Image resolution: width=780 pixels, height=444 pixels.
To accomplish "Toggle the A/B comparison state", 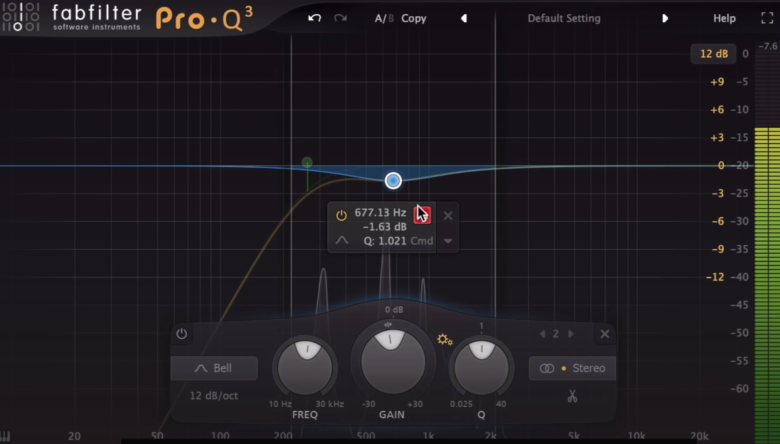I will pyautogui.click(x=384, y=18).
